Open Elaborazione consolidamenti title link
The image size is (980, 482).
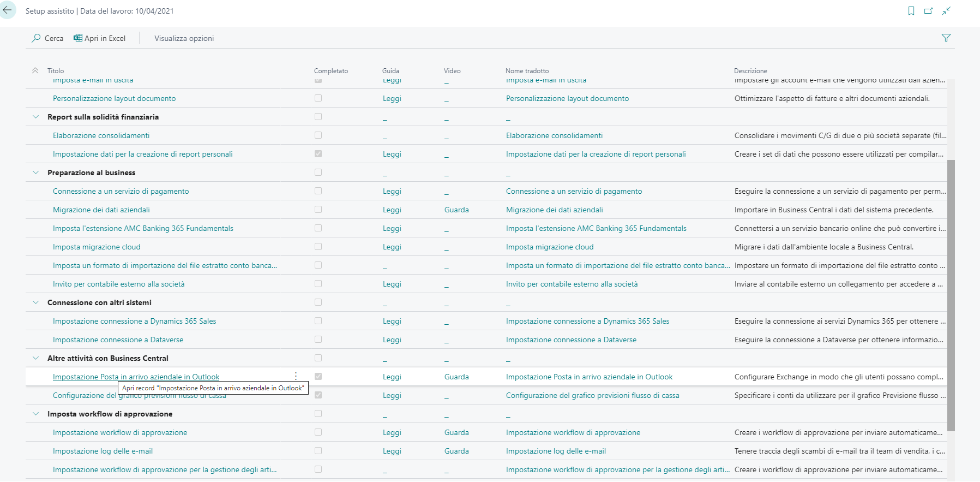pos(101,135)
